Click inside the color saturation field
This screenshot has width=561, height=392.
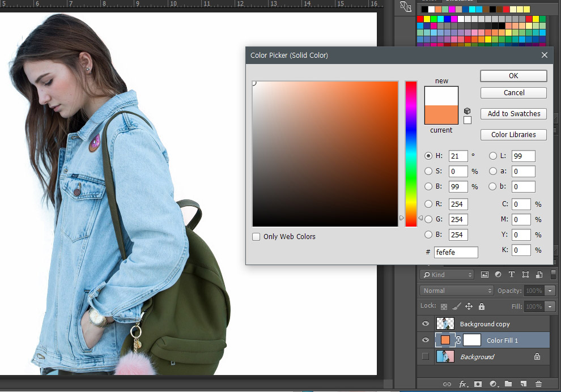[325, 154]
